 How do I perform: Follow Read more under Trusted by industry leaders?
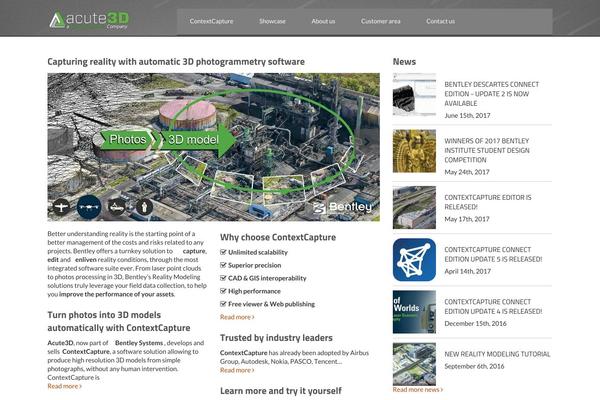(237, 370)
